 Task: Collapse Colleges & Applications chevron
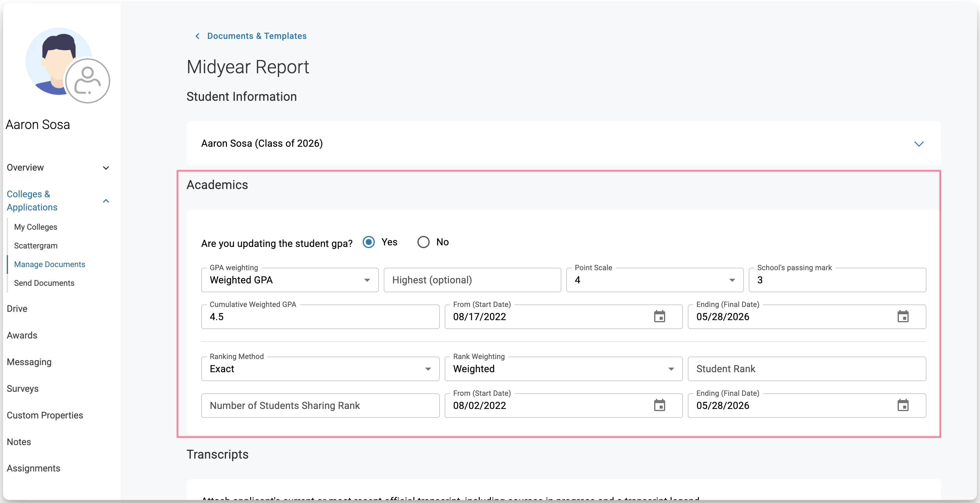[106, 201]
